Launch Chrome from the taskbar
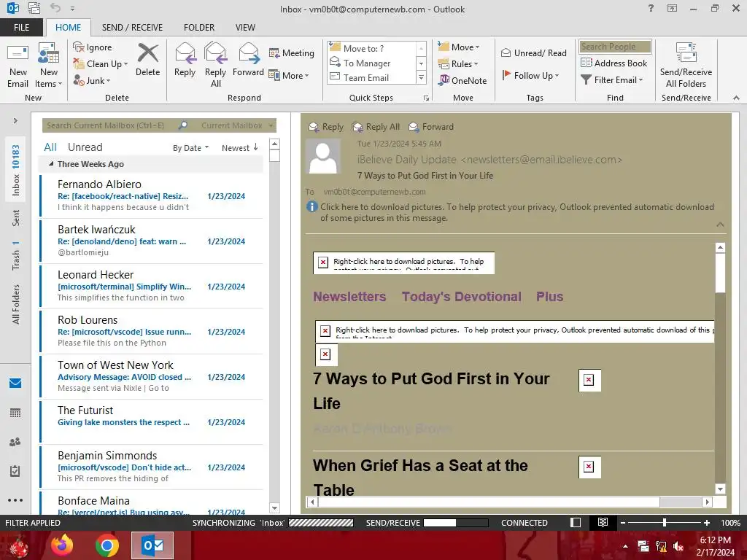Screen dimensions: 747x560 click(x=107, y=545)
